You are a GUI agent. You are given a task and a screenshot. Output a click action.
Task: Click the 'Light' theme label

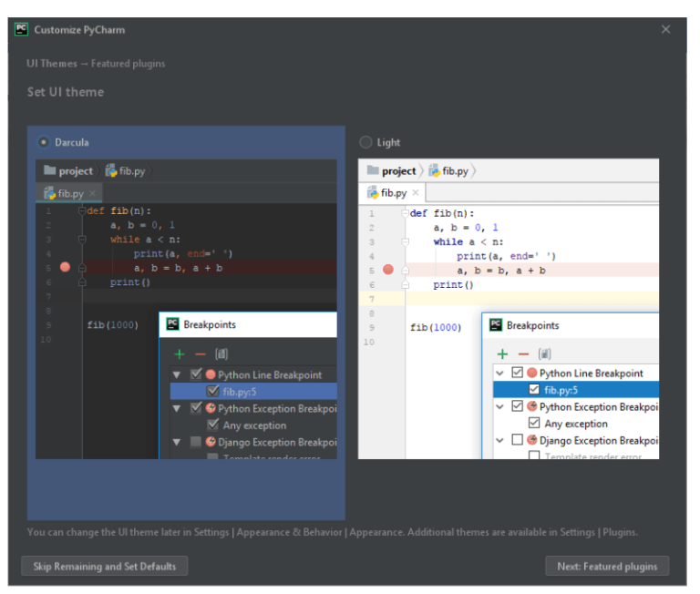pos(388,143)
